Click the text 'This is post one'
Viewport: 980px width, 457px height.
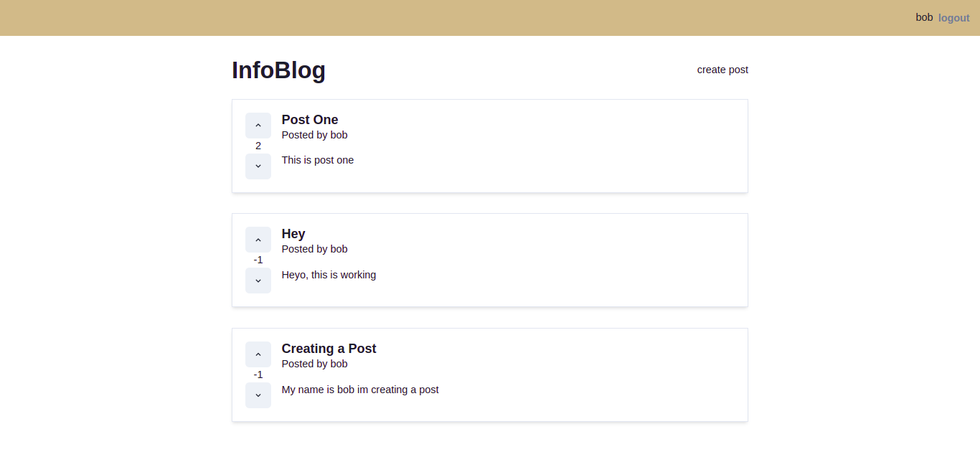[x=317, y=160]
